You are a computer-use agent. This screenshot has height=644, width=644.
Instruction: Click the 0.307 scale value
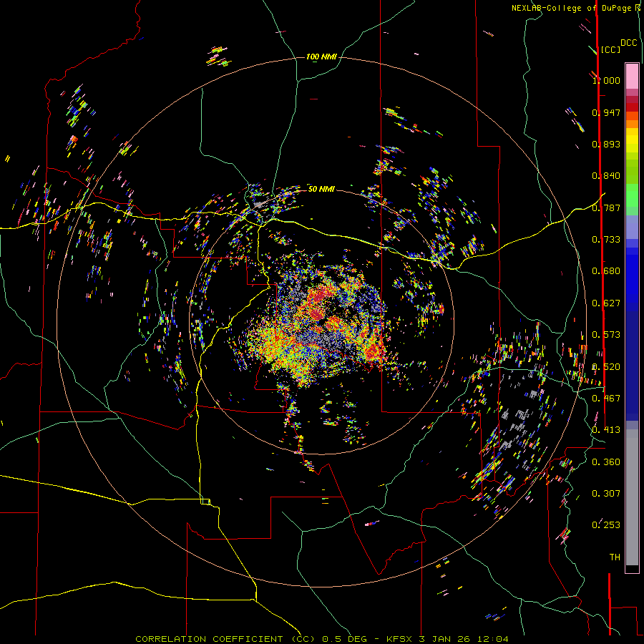pyautogui.click(x=606, y=494)
